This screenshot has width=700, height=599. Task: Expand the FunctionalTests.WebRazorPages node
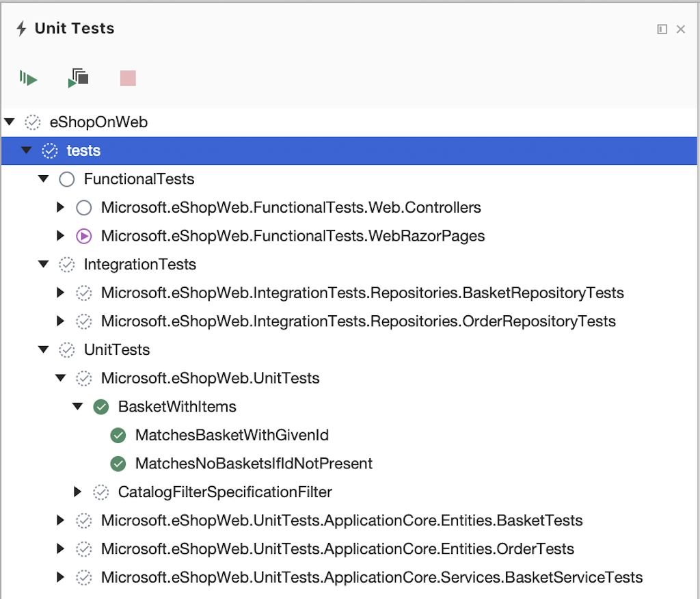pos(61,236)
